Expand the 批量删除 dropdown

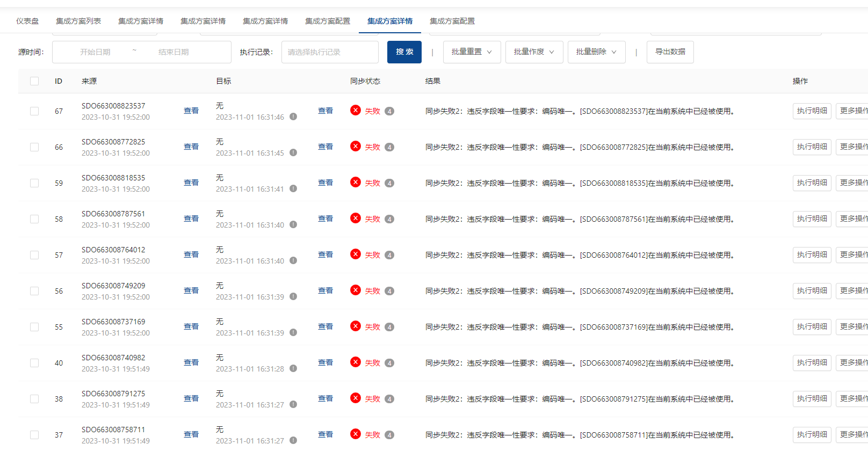596,52
